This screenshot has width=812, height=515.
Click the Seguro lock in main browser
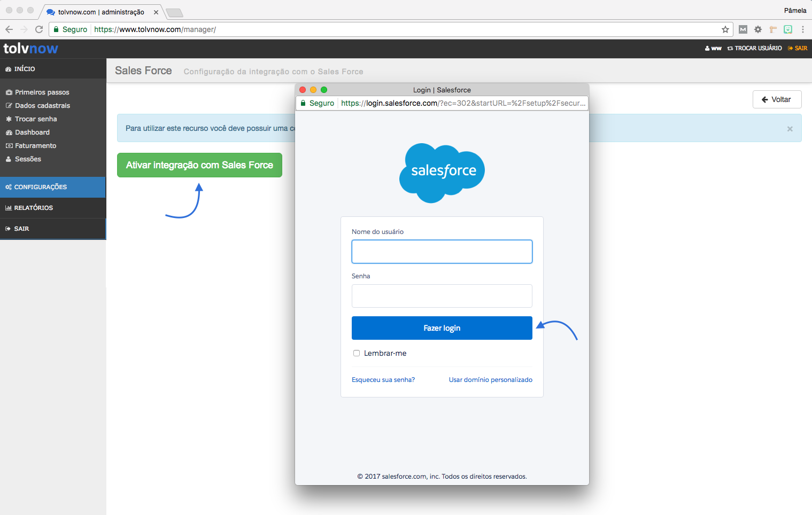71,29
